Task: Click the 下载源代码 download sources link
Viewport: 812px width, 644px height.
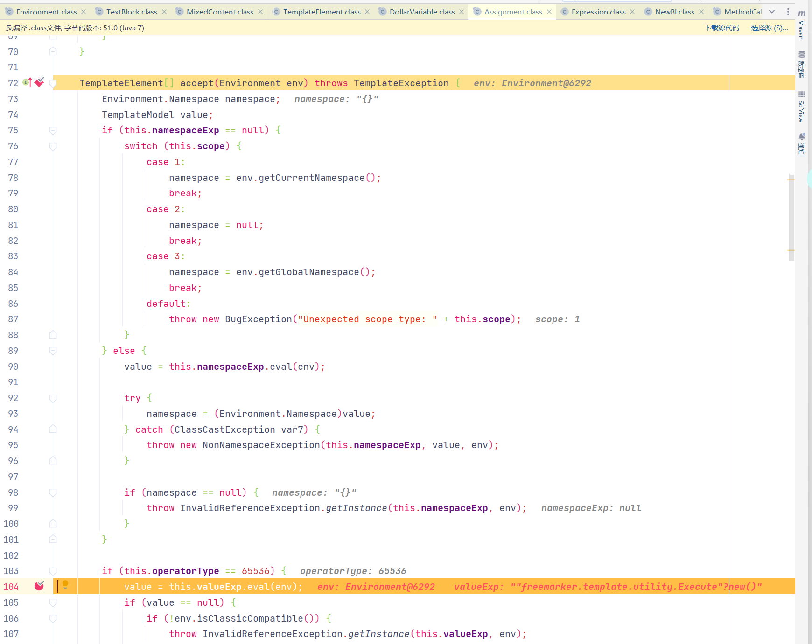Action: click(722, 28)
